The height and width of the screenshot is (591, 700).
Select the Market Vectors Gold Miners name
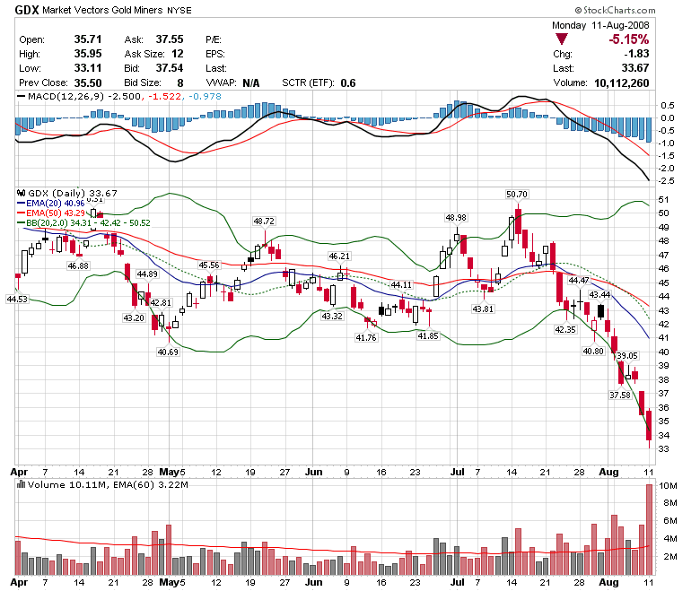102,10
